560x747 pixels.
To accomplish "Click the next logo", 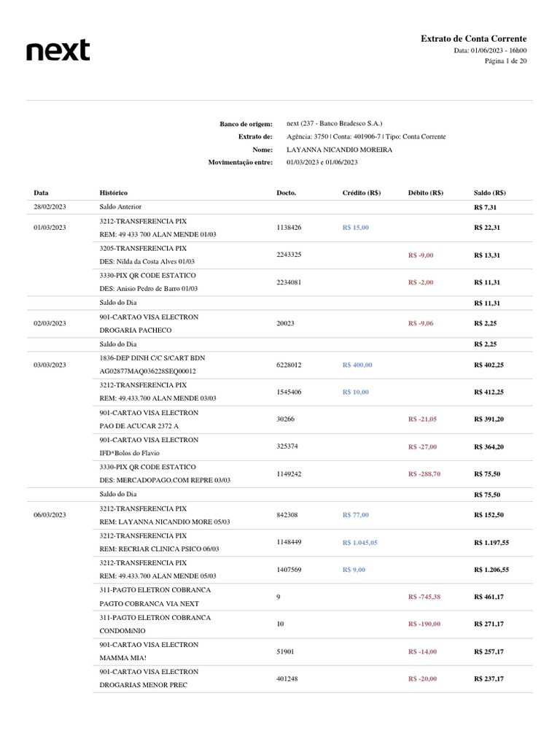I will tap(58, 50).
